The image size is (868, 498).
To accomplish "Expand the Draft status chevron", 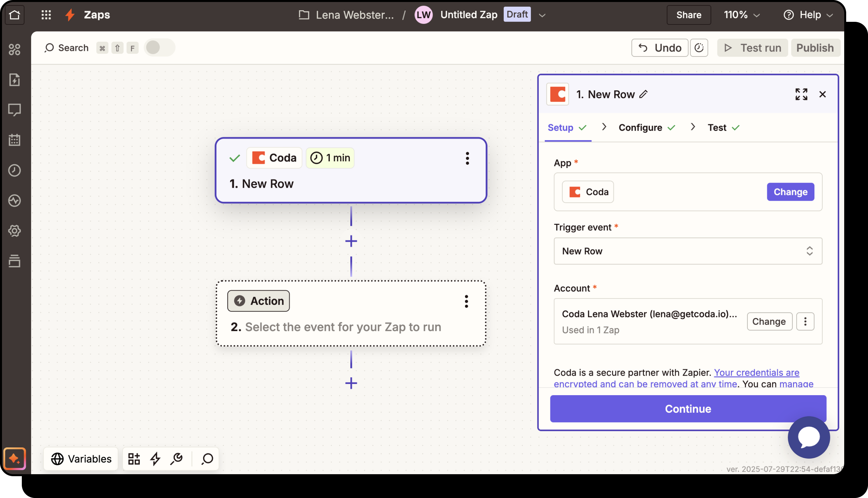I will click(x=542, y=15).
